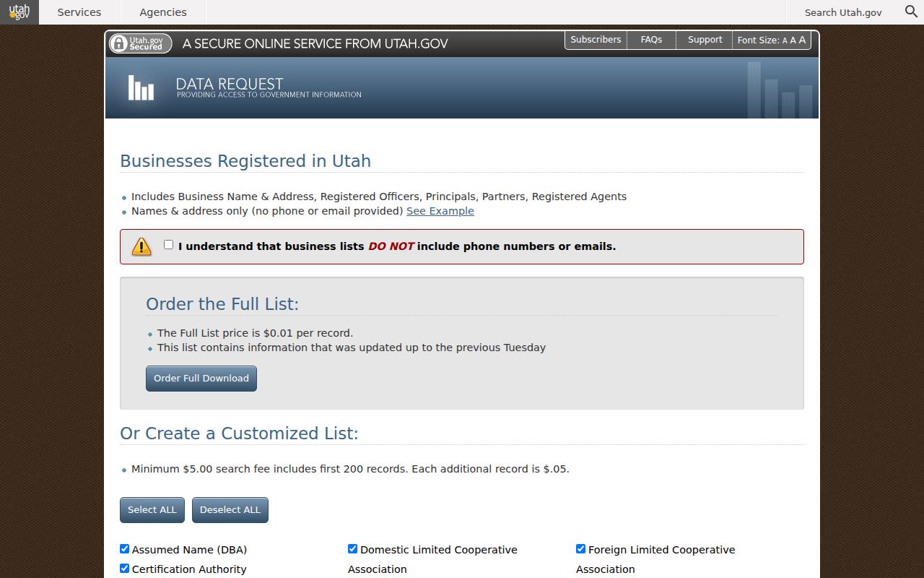Click the Search Utah.gov input field
924x578 pixels.
coord(843,12)
